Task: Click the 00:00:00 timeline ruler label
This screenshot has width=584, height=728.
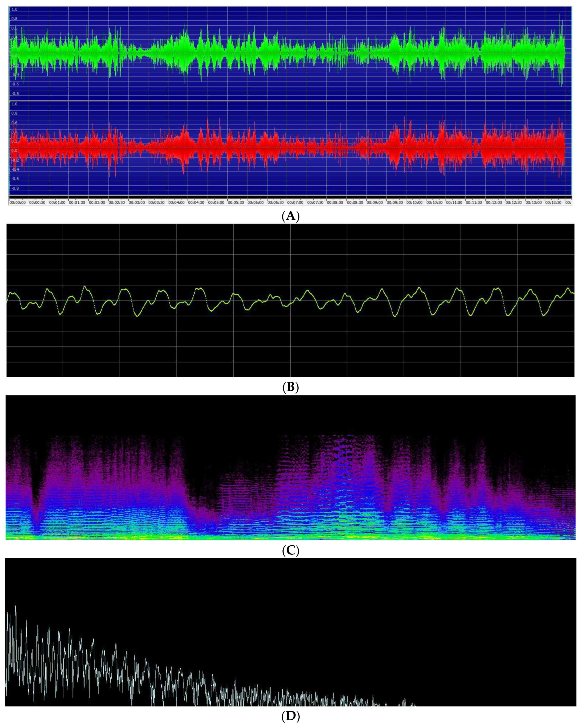Action: click(x=18, y=203)
